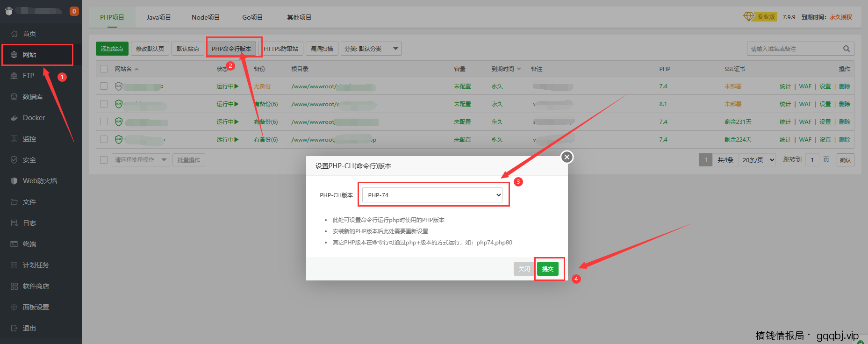Click the 修改默认页 button
The width and height of the screenshot is (868, 344).
150,49
